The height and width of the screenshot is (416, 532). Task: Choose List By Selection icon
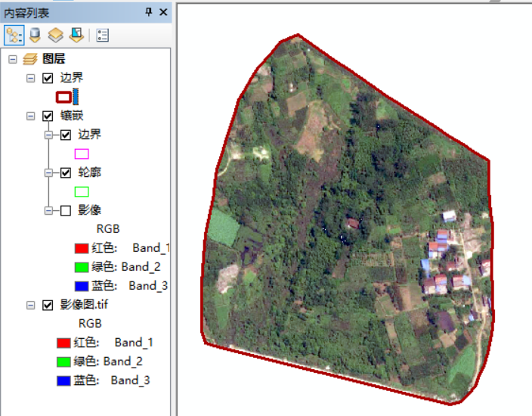click(x=76, y=35)
